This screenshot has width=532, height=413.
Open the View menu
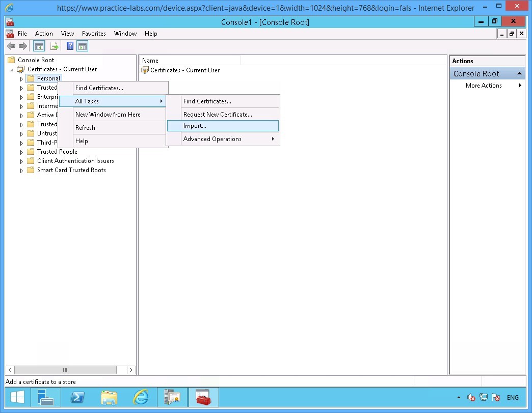point(67,34)
